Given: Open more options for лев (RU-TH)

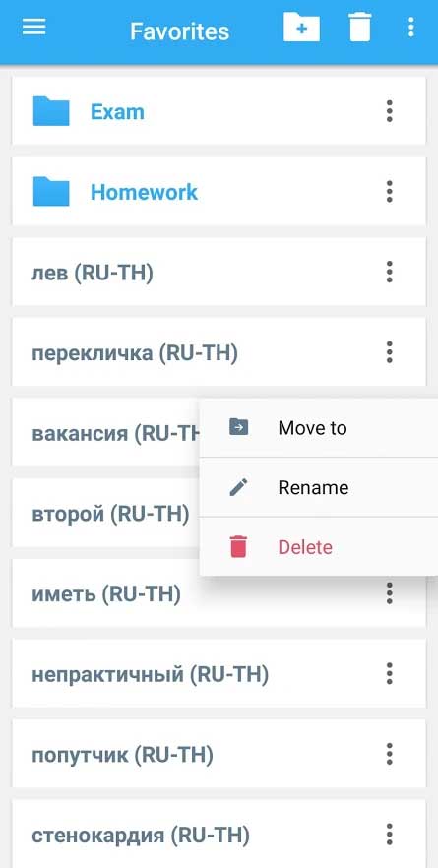Looking at the screenshot, I should pyautogui.click(x=389, y=272).
